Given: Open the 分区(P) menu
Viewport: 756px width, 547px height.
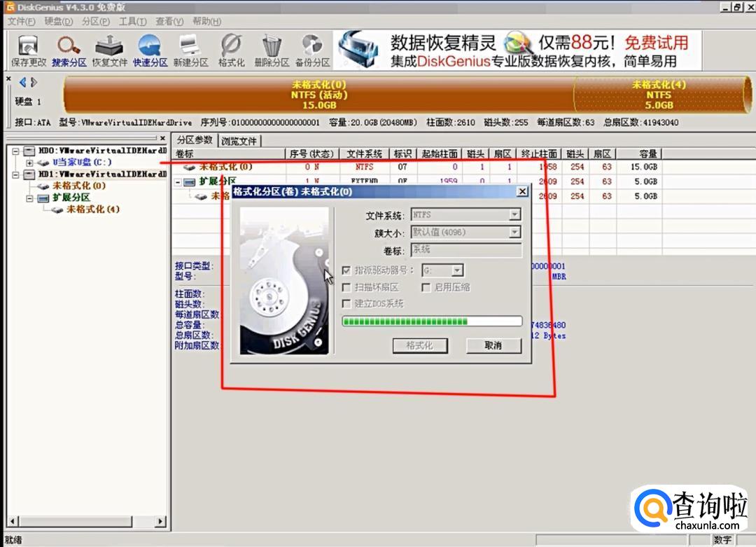Looking at the screenshot, I should 95,21.
